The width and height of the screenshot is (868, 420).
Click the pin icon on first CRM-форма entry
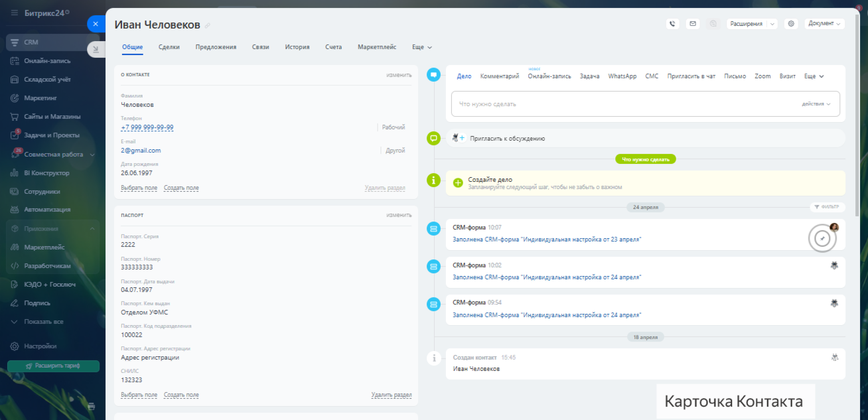point(822,239)
